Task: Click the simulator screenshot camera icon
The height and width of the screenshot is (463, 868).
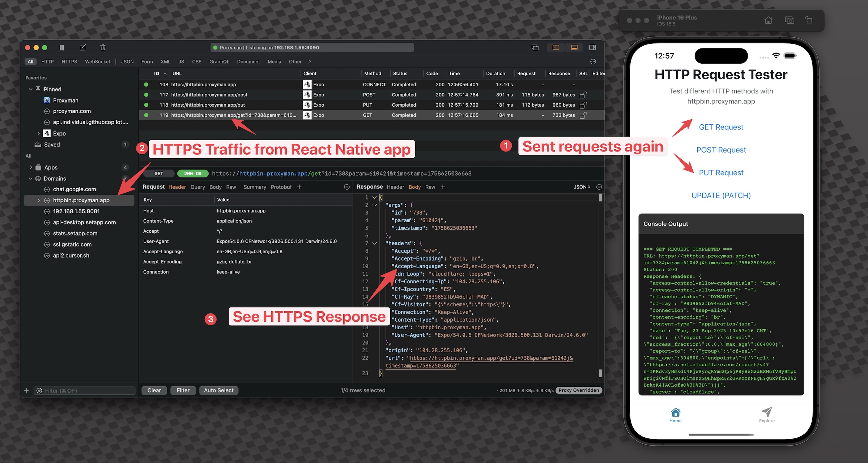Action: point(790,20)
